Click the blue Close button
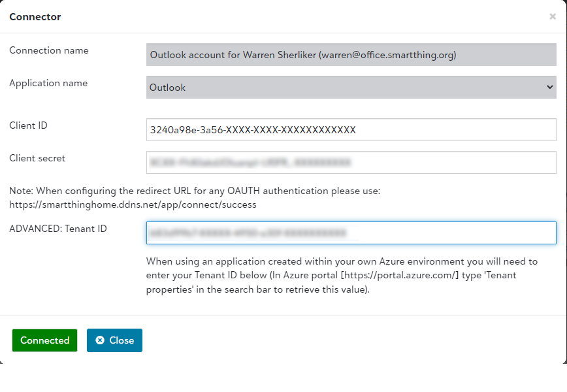The height and width of the screenshot is (392, 567). [114, 340]
